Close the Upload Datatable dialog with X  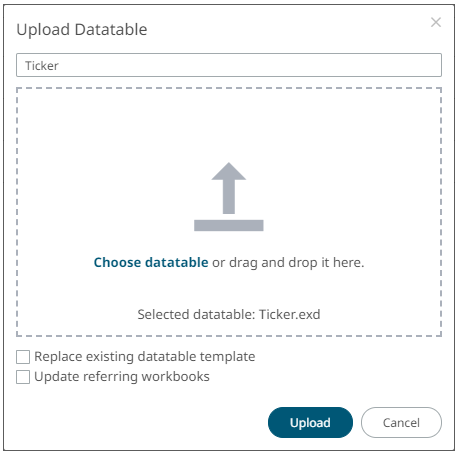[x=436, y=22]
